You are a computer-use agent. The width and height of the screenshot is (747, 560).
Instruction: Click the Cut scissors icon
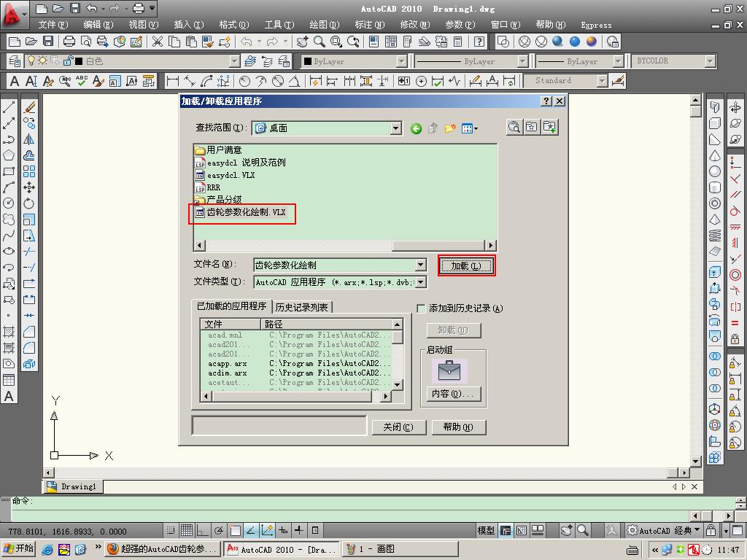158,42
